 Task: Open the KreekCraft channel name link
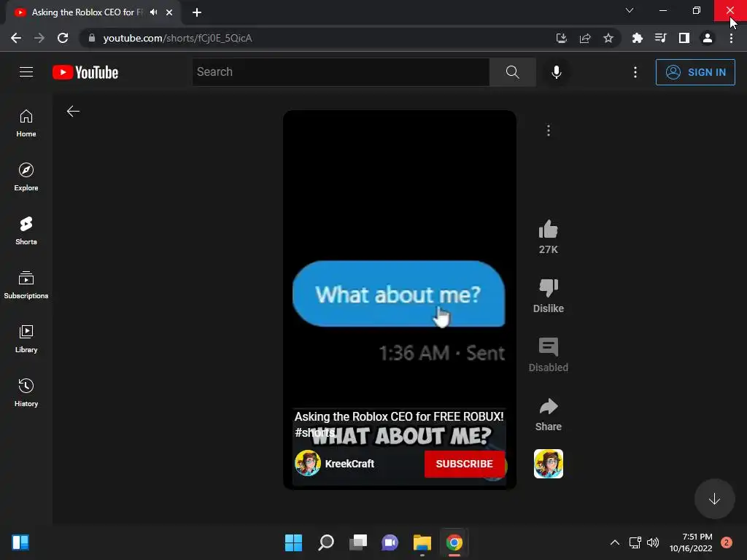[x=349, y=464]
